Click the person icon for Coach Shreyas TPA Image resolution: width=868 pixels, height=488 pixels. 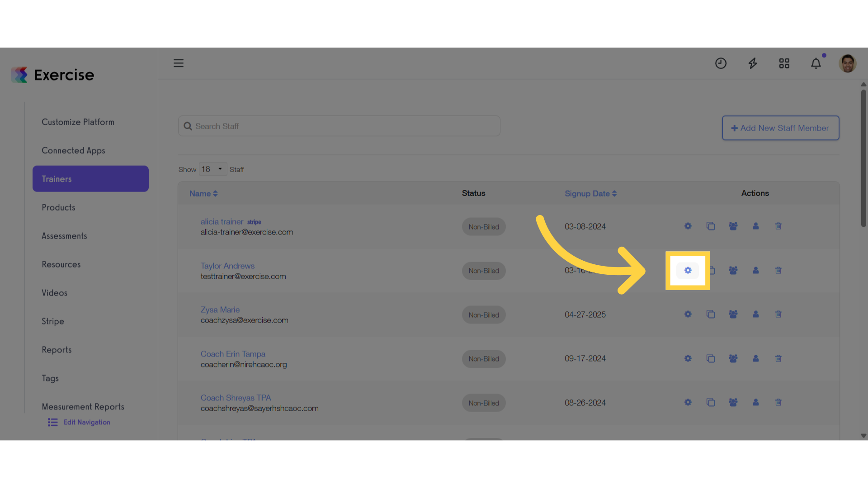755,402
